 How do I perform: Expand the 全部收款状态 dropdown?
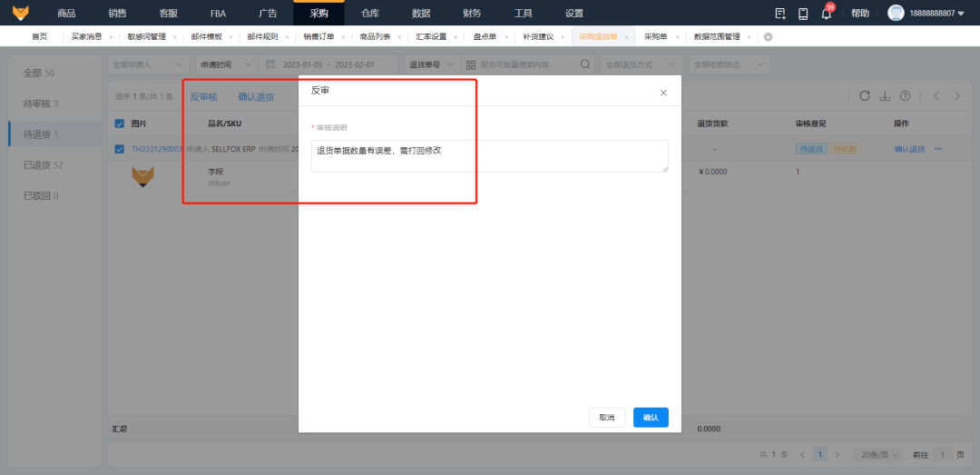(x=729, y=64)
